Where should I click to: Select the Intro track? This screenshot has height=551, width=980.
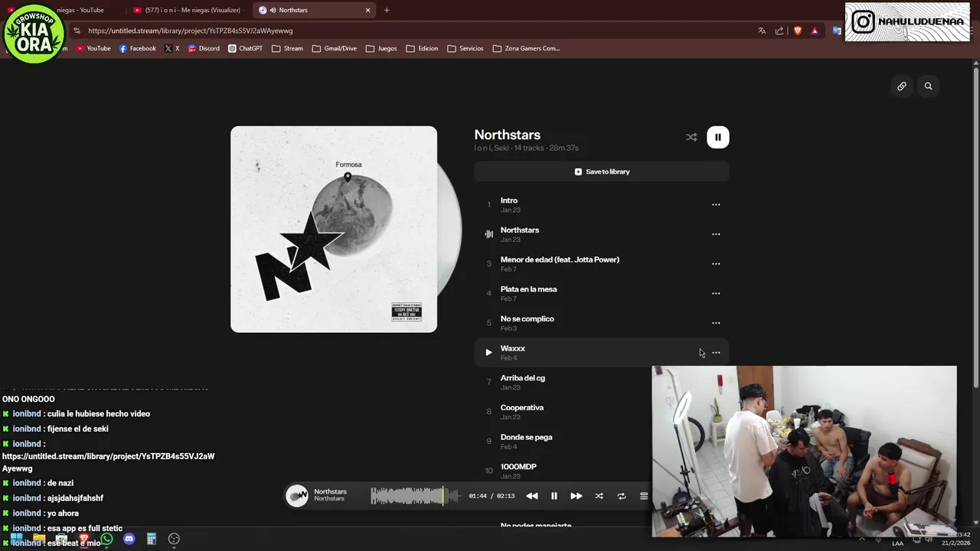(x=602, y=204)
